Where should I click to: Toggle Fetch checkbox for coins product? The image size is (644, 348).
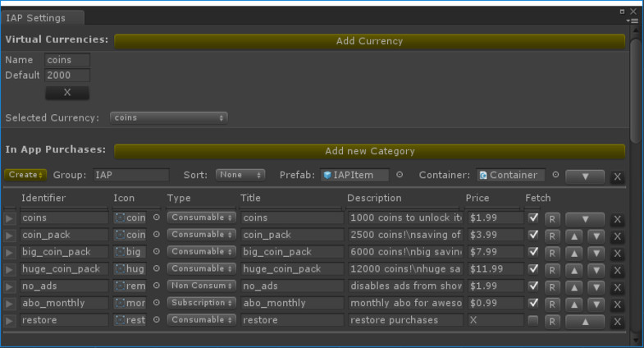click(x=533, y=217)
